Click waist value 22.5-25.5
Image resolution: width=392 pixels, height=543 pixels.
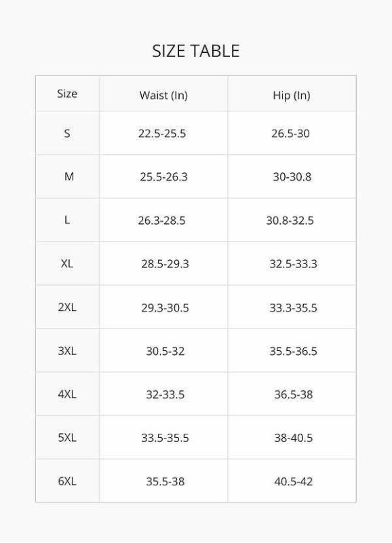[162, 133]
